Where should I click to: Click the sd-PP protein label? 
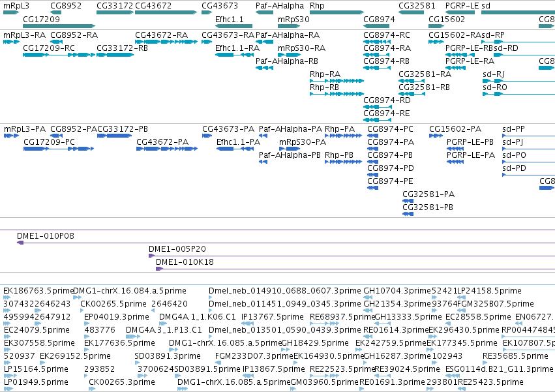(514, 129)
